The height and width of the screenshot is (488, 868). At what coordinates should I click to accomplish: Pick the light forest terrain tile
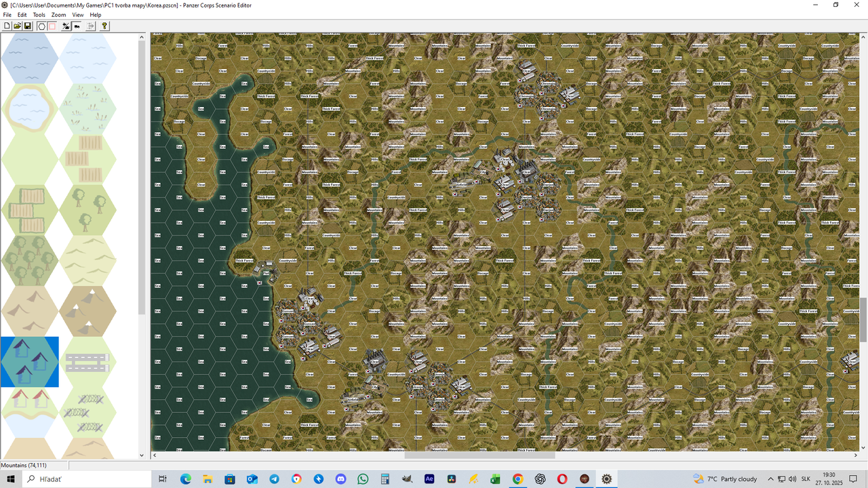(87, 209)
